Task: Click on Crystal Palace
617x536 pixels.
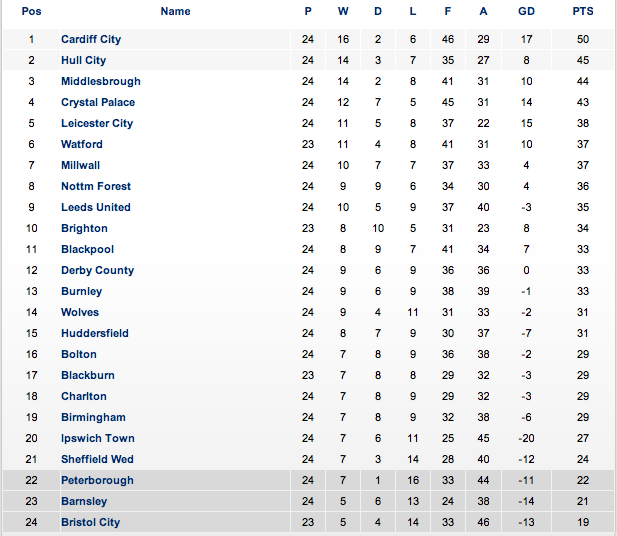Action: 98,102
